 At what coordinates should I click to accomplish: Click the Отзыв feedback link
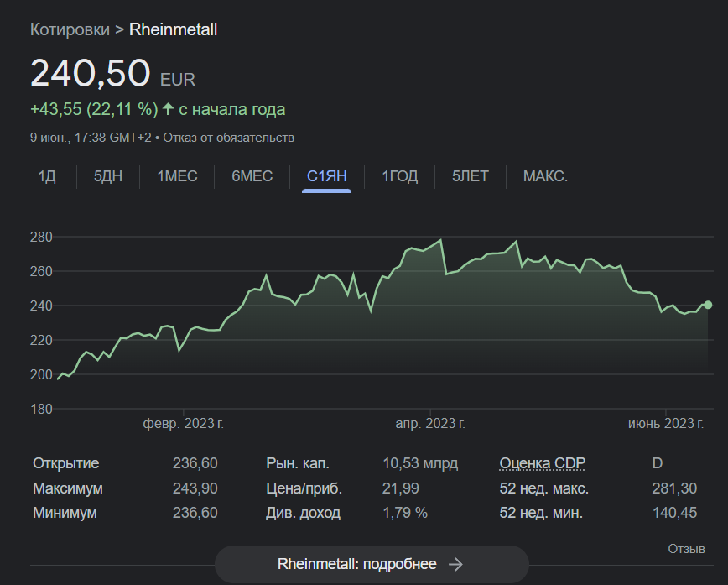tap(686, 549)
